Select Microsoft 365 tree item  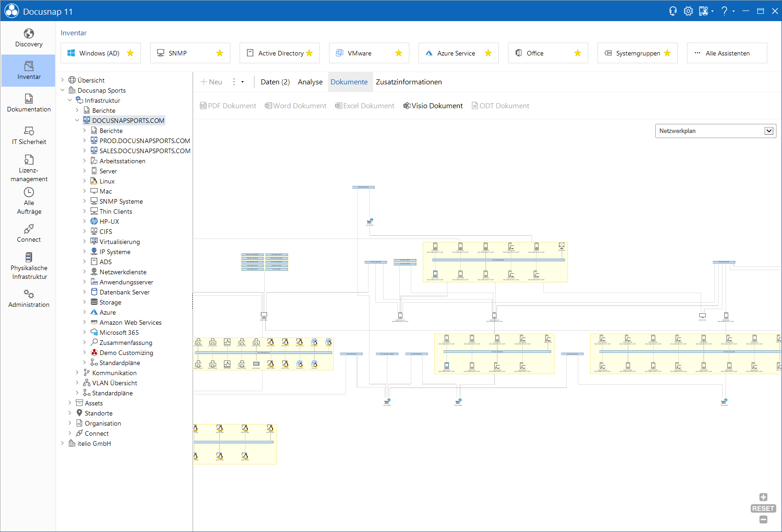pyautogui.click(x=119, y=332)
